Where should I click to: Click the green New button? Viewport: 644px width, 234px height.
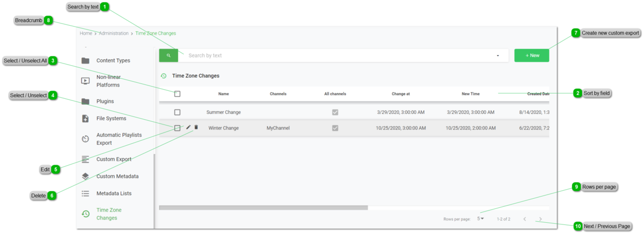tap(531, 56)
